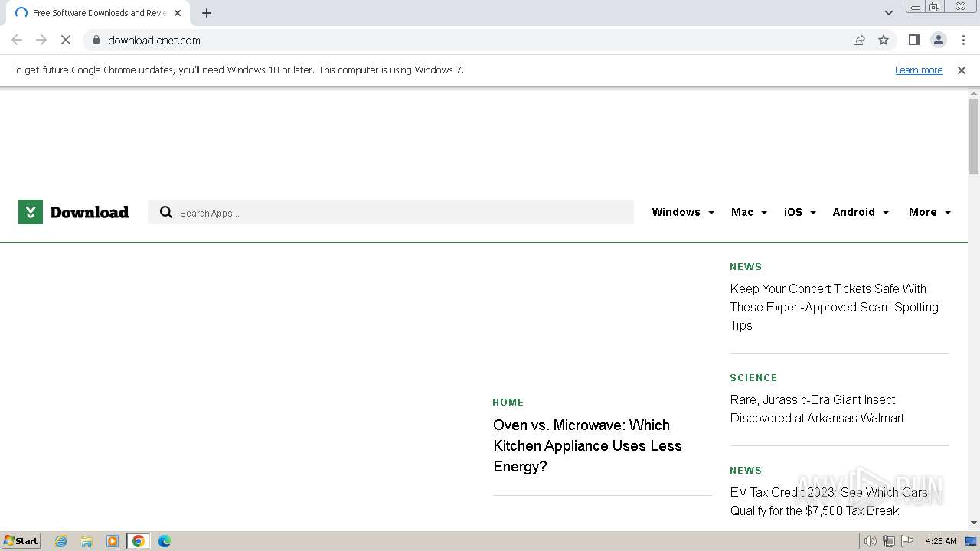The width and height of the screenshot is (980, 551).
Task: Click the search magnifier icon
Action: pyautogui.click(x=165, y=212)
